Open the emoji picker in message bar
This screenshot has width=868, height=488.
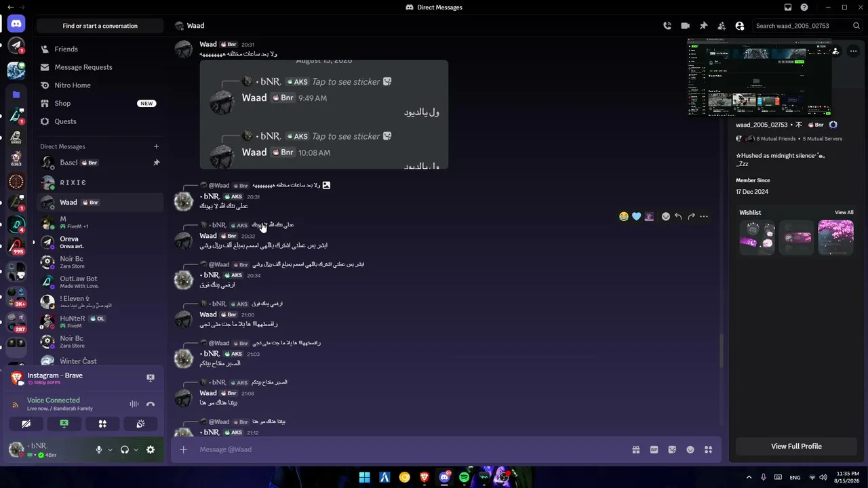[x=690, y=449]
